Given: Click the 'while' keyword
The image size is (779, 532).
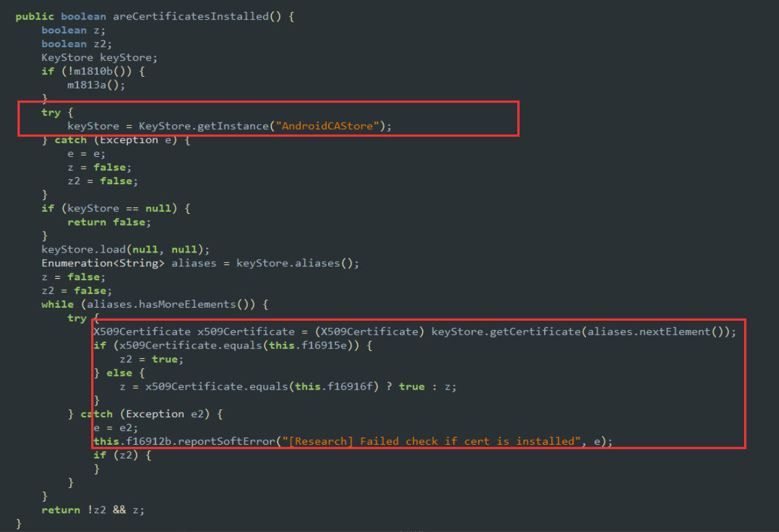Looking at the screenshot, I should pyautogui.click(x=58, y=304).
